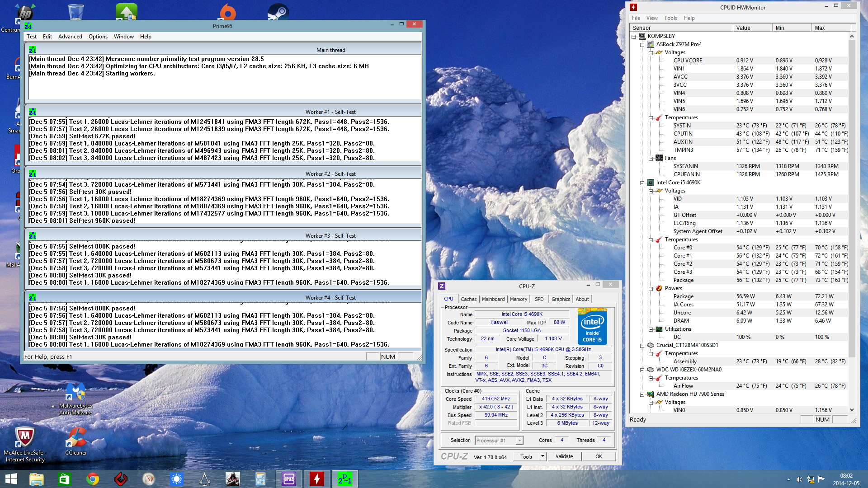
Task: Click the Validate button in CPU-Z
Action: pyautogui.click(x=564, y=456)
